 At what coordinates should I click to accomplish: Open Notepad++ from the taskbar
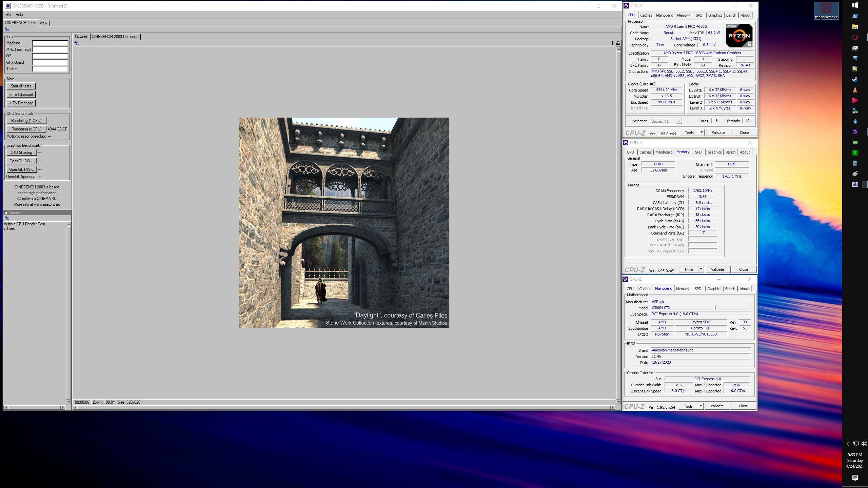pyautogui.click(x=855, y=69)
